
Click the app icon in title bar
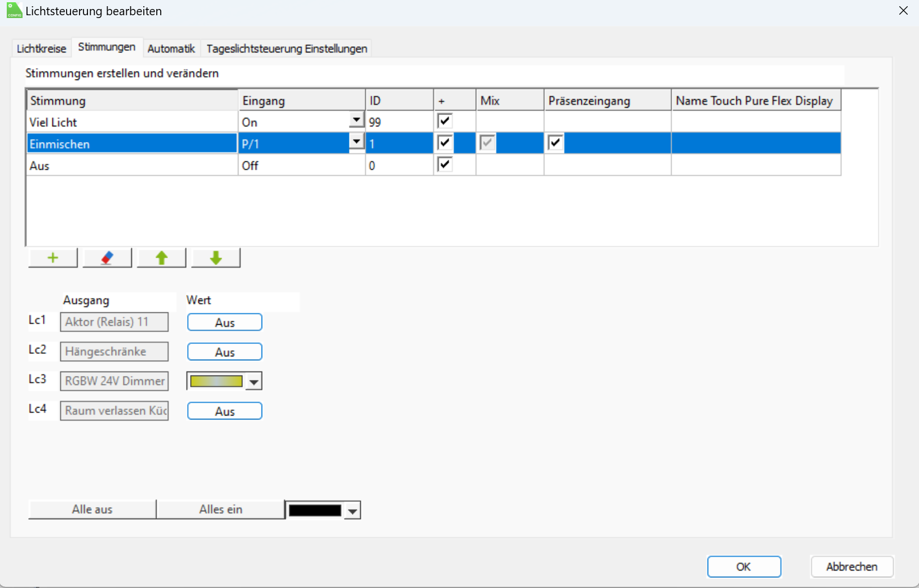(x=14, y=11)
